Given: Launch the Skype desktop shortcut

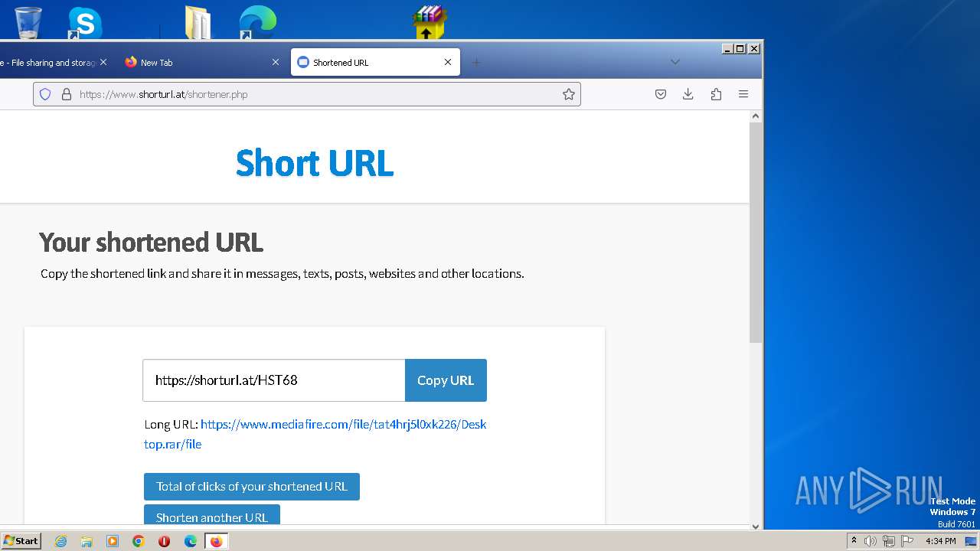Looking at the screenshot, I should (84, 23).
